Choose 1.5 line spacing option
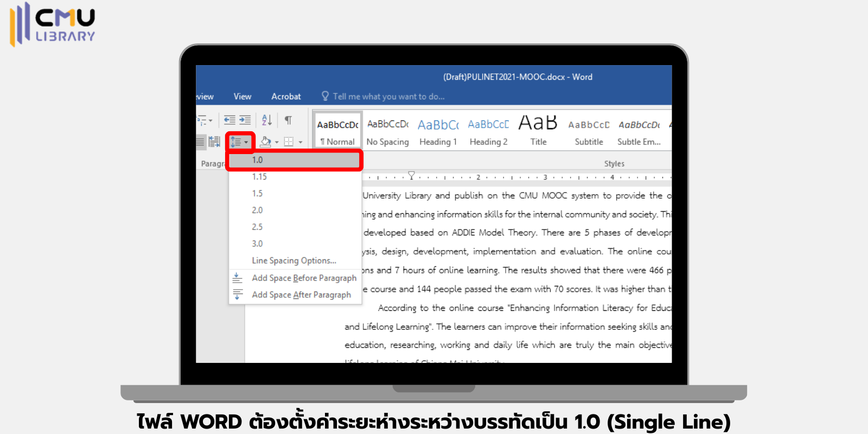 (x=257, y=194)
